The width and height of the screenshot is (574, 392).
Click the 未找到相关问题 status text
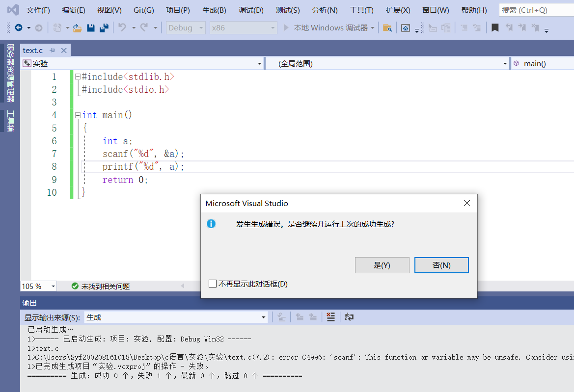tap(106, 287)
